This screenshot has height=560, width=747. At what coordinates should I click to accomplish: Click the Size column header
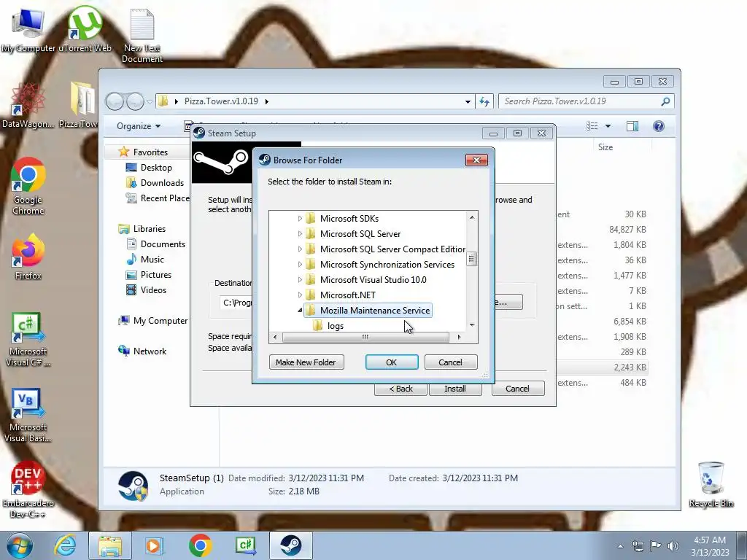(x=605, y=147)
